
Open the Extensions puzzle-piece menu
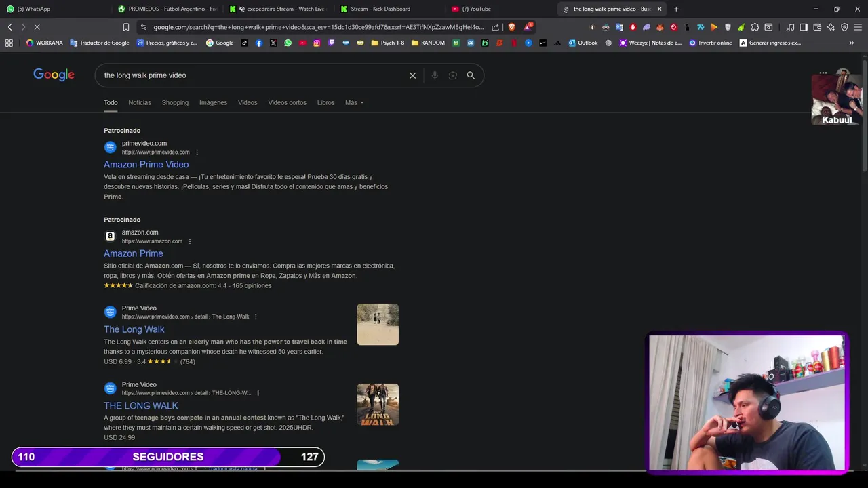click(755, 27)
